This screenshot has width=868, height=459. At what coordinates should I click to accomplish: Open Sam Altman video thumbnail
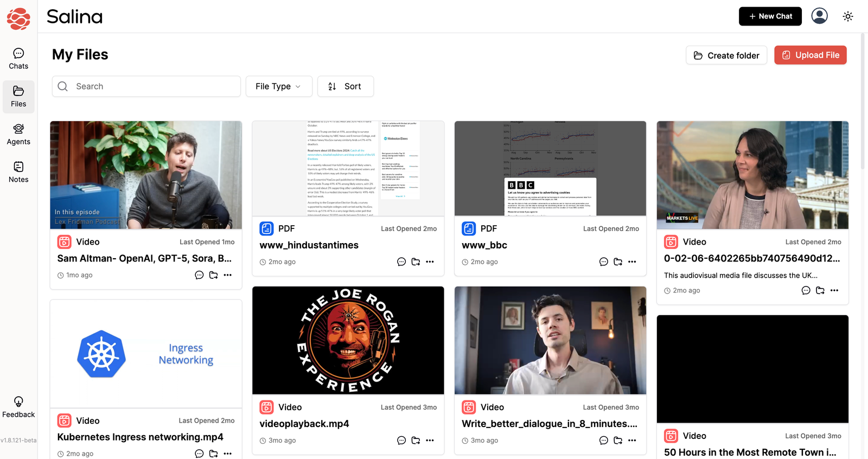[x=146, y=175]
